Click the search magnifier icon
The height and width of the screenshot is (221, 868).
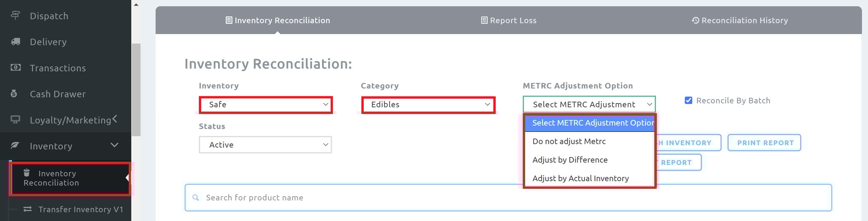pos(196,197)
